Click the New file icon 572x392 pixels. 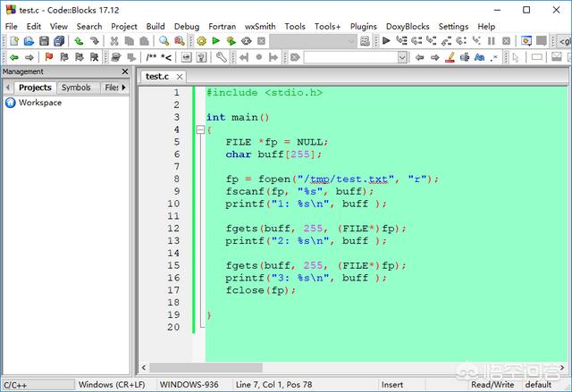pos(13,41)
